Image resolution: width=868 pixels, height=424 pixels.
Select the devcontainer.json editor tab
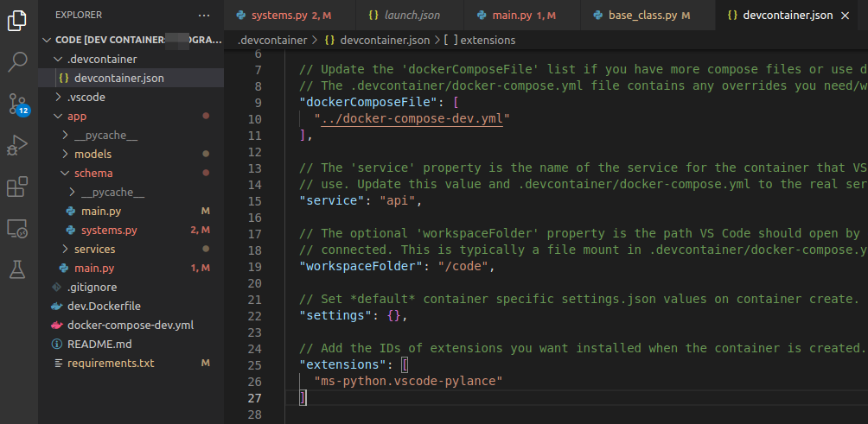(x=788, y=16)
